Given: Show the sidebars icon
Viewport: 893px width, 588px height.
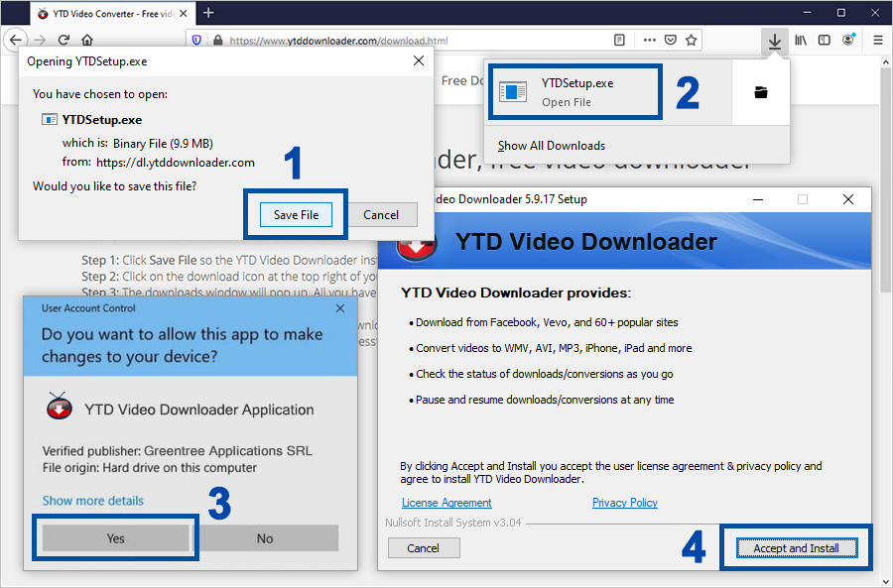Looking at the screenshot, I should (825, 40).
